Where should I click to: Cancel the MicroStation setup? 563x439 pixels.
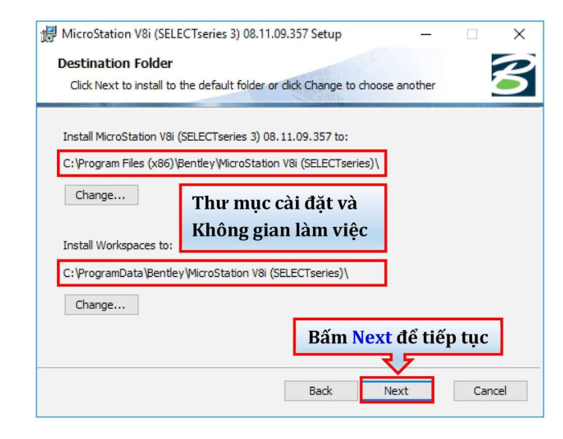[x=490, y=391]
